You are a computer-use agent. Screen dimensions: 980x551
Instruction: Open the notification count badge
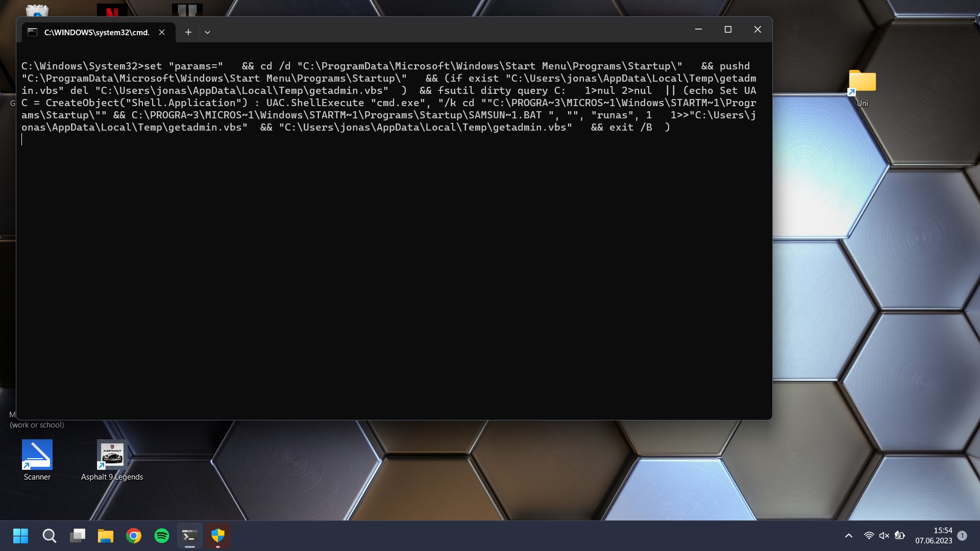tap(962, 536)
